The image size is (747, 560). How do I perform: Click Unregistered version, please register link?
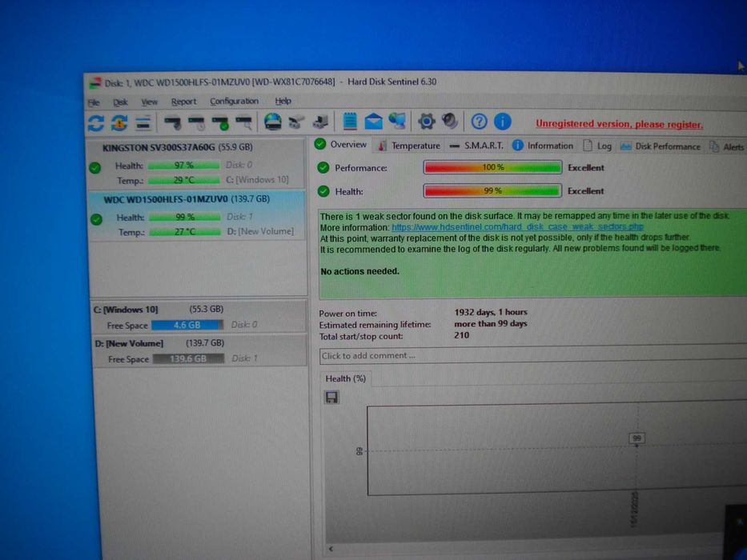619,124
